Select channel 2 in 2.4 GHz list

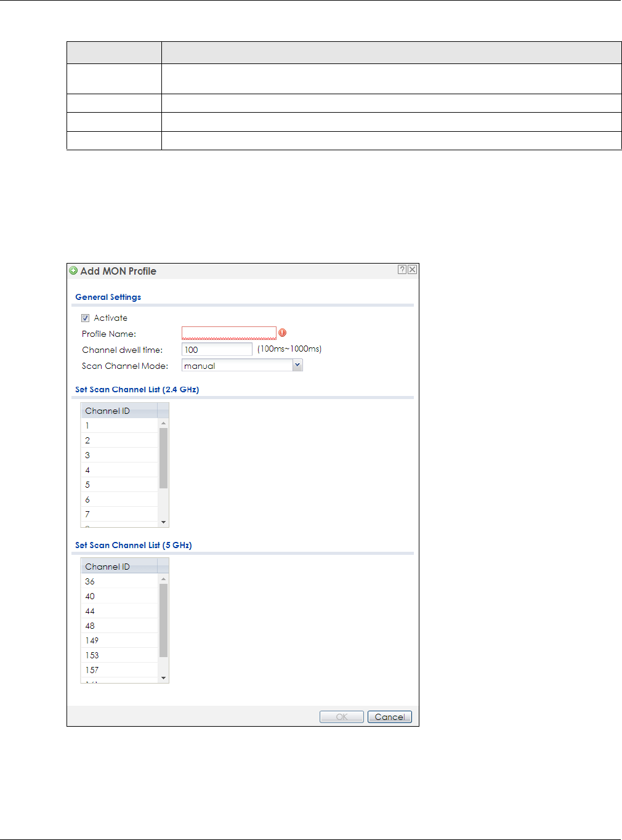click(119, 440)
